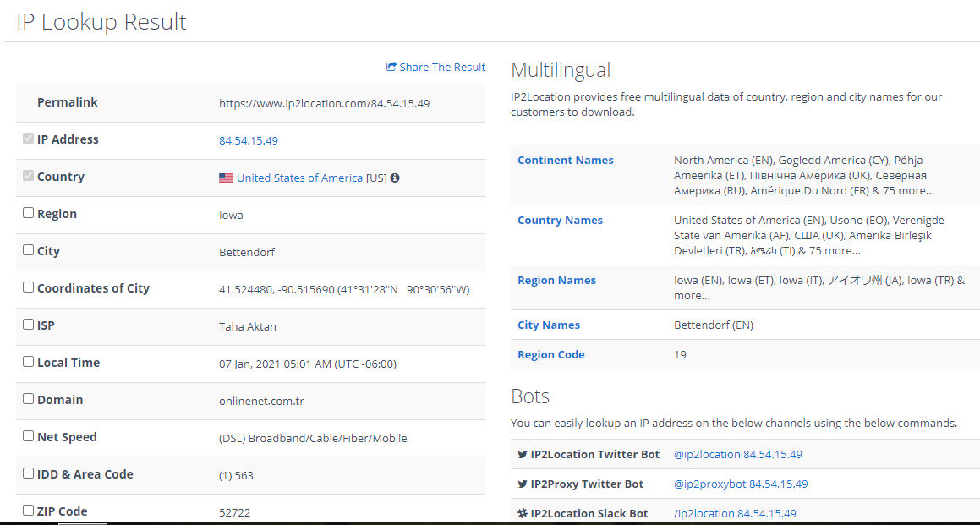Click the IP2Location Twitter Bot label

[x=595, y=454]
